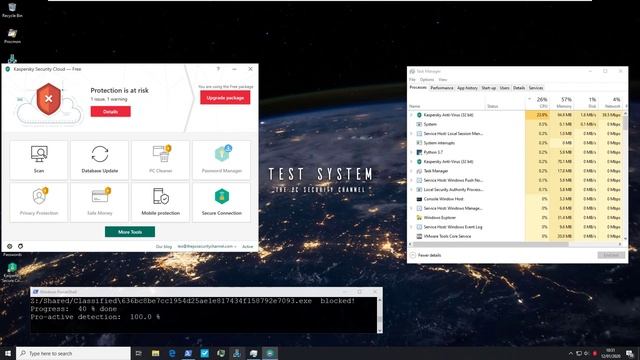Viewport: 640px width, 360px height.
Task: Click the Active license link
Action: coord(247,247)
